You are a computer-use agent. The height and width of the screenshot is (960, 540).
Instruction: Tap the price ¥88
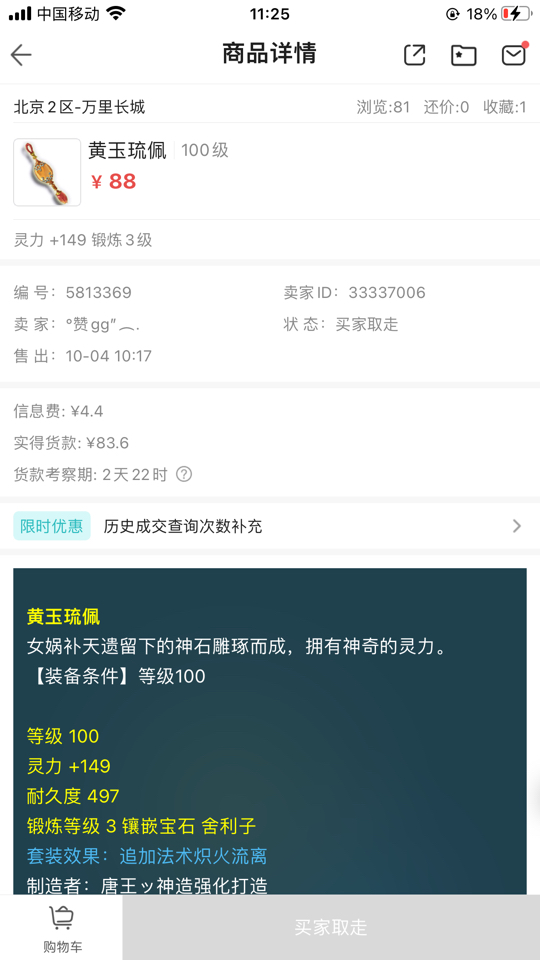[113, 181]
